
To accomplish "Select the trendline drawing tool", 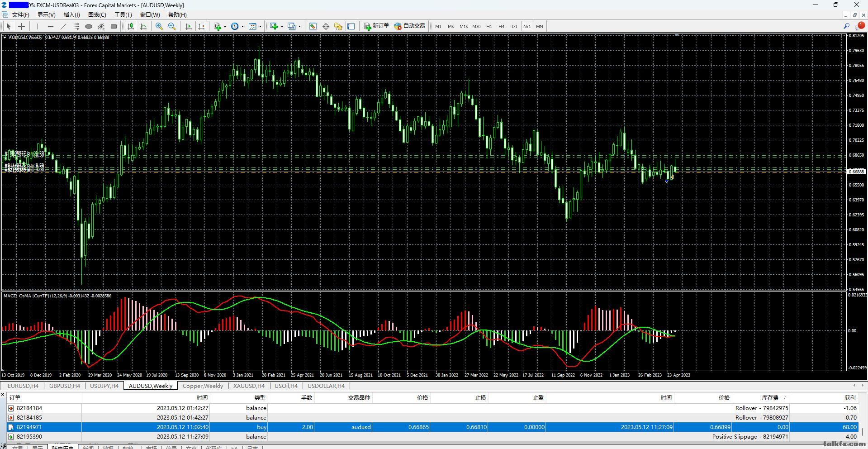I will [x=63, y=26].
